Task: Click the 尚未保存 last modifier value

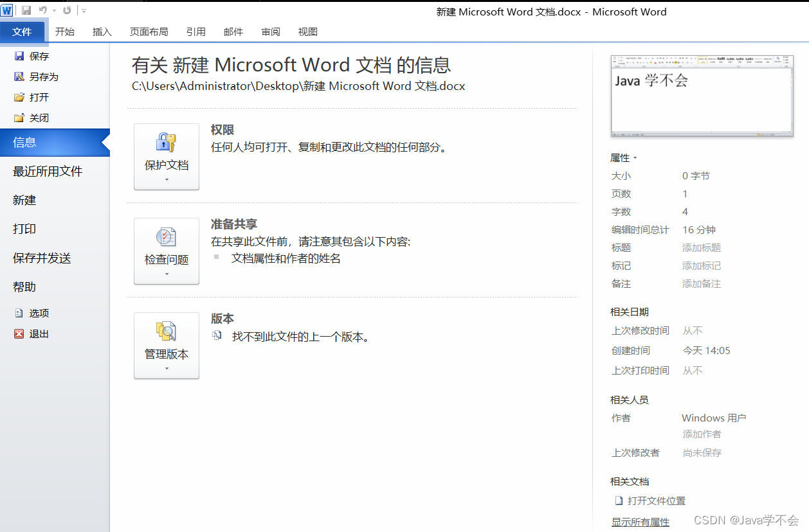Action: coord(702,453)
